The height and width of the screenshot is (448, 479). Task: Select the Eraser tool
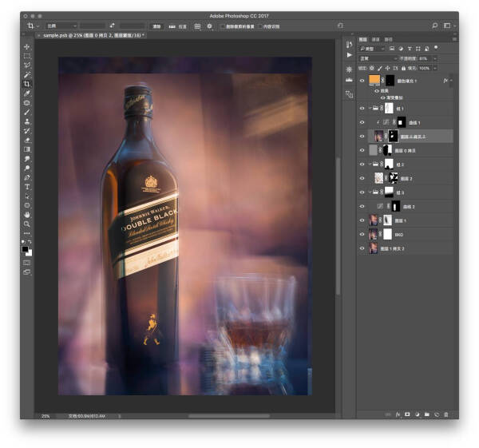coord(27,140)
